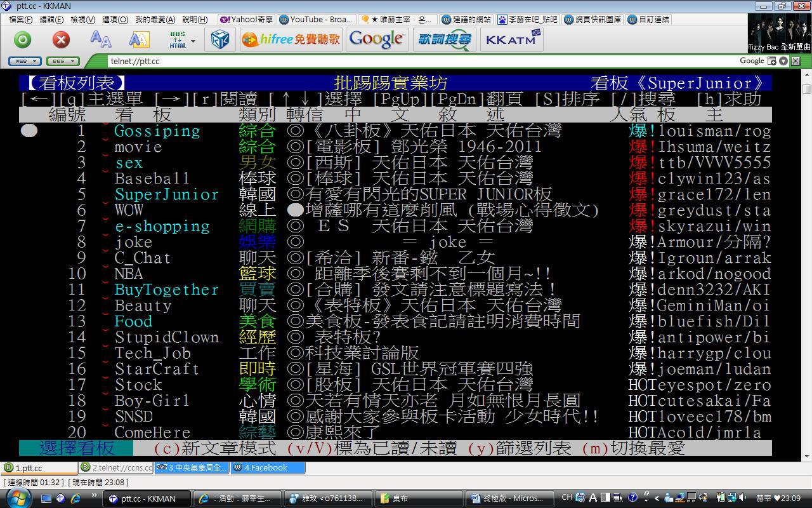
Task: Click the volume speaker tray icon
Action: click(x=742, y=498)
